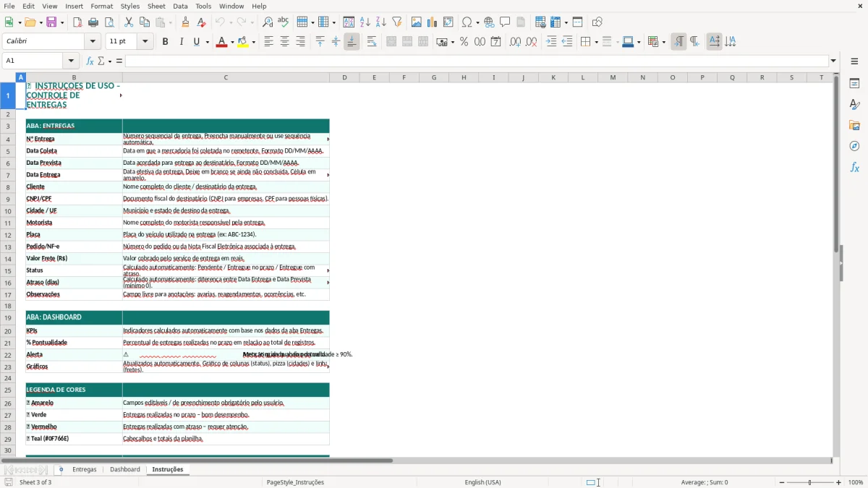
Task: Open sidebar Styles panel icon
Action: pos(854,104)
